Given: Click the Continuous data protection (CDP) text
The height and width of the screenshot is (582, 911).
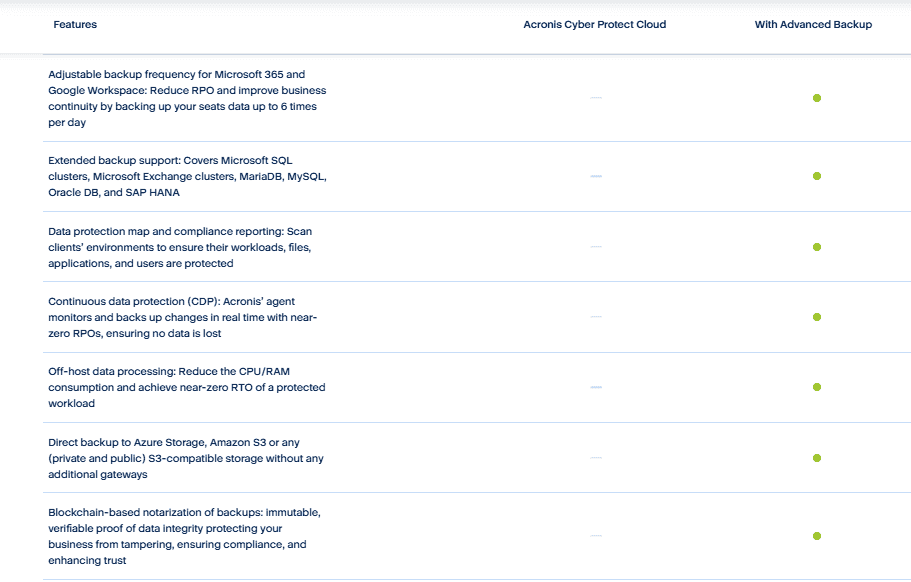Looking at the screenshot, I should tap(182, 317).
